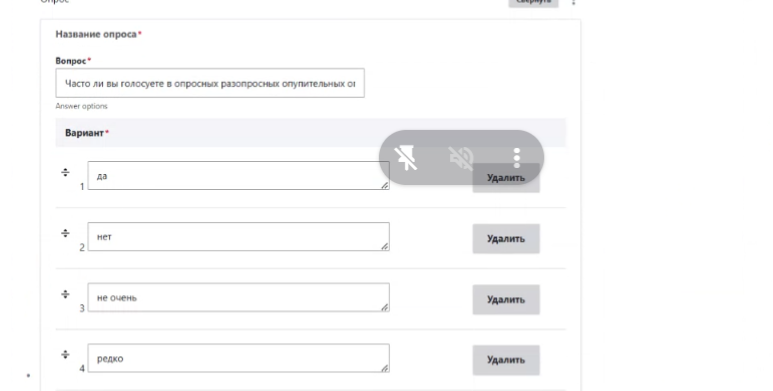This screenshot has width=773, height=391.
Task: Edit the answer field containing 'да'
Action: [x=239, y=176]
